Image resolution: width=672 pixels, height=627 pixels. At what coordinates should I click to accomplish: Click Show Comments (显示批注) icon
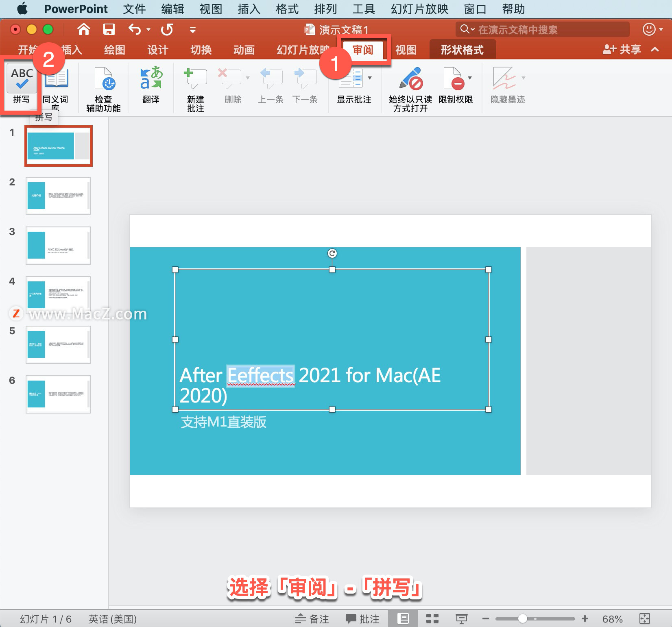tap(351, 78)
